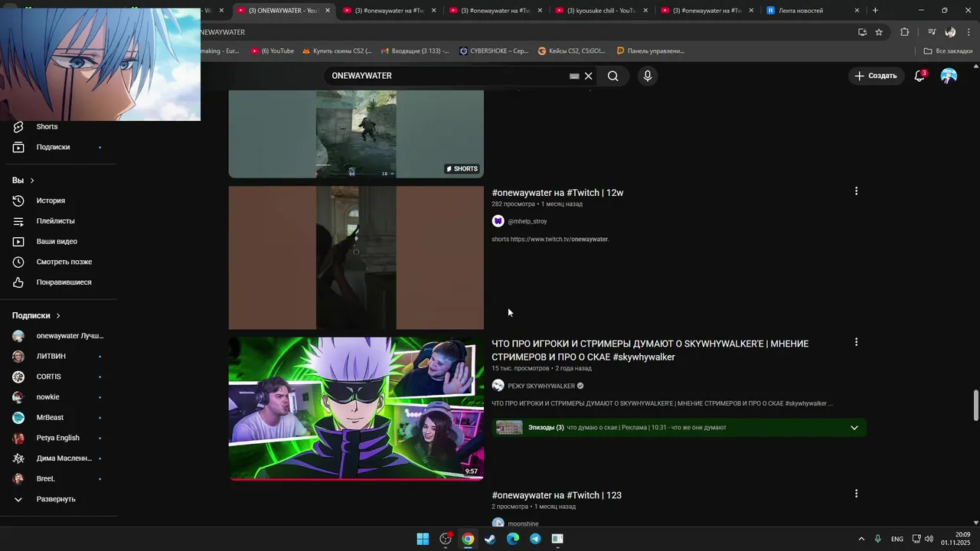This screenshot has height=551, width=980.
Task: Play the SHORTS-labeled thumbnail at top
Action: [x=356, y=134]
